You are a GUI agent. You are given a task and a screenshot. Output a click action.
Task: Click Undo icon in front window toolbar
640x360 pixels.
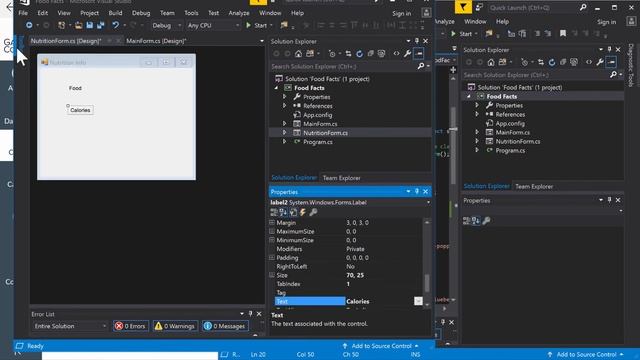(x=116, y=25)
